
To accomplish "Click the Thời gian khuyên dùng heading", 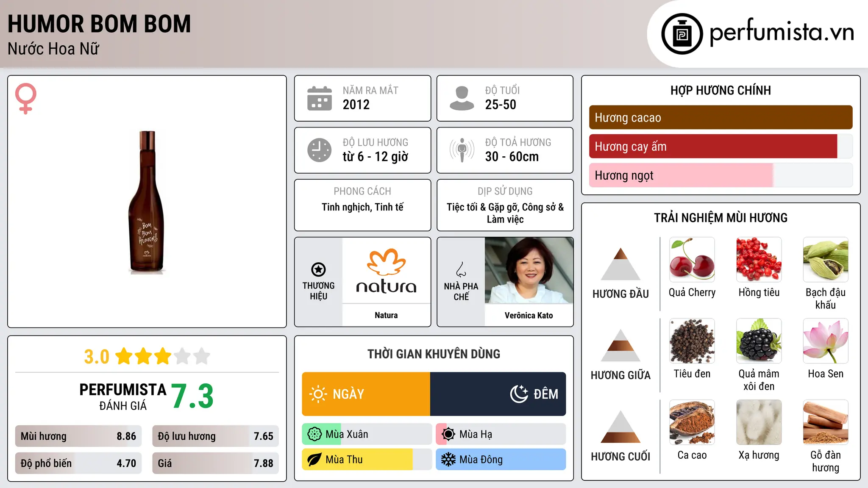I will coord(434,354).
